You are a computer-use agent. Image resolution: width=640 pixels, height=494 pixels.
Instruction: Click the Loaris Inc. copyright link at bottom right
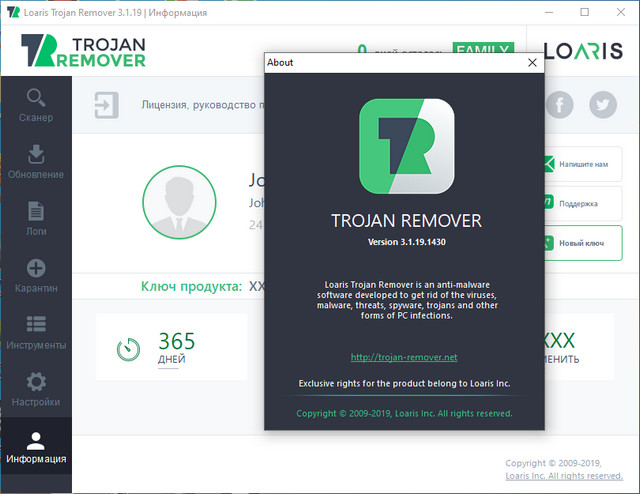[564, 476]
